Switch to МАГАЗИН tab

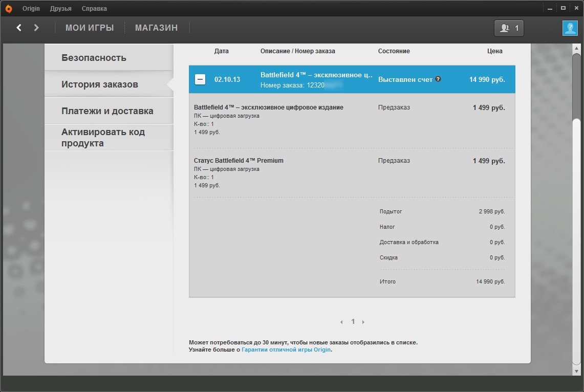[x=157, y=28]
